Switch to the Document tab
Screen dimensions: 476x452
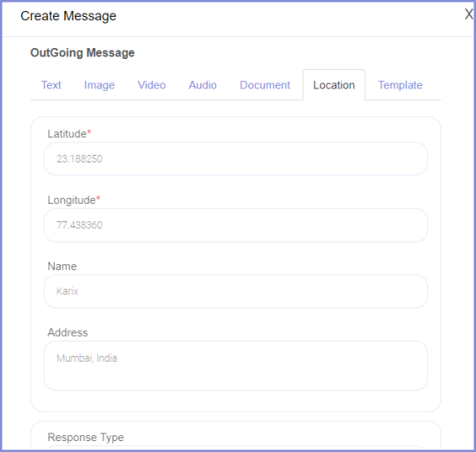pyautogui.click(x=265, y=85)
